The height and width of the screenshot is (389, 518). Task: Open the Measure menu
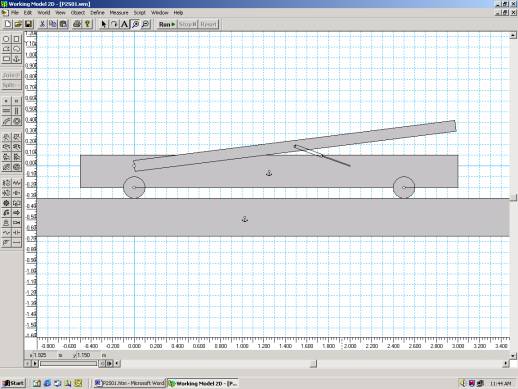(x=119, y=13)
